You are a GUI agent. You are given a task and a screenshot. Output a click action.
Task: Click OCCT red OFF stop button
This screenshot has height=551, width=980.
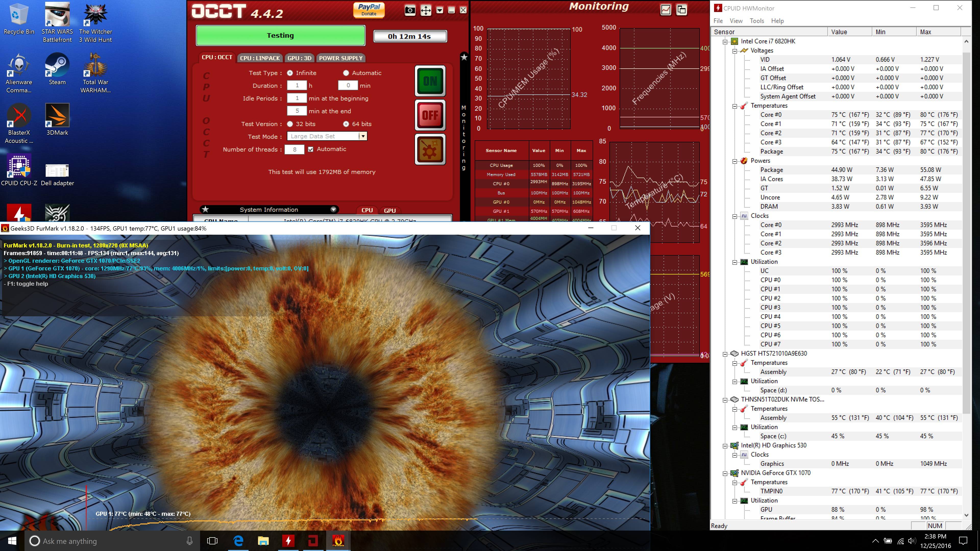tap(430, 115)
